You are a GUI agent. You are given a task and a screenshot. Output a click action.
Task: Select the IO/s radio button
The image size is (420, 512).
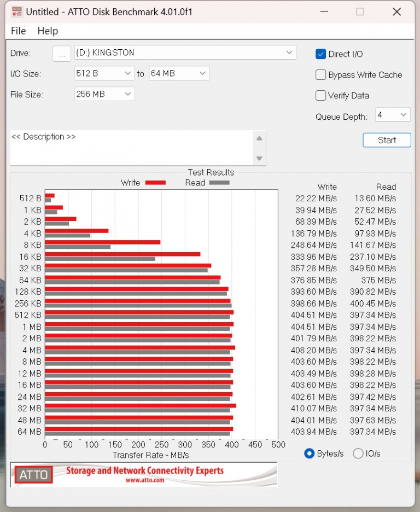click(x=358, y=453)
